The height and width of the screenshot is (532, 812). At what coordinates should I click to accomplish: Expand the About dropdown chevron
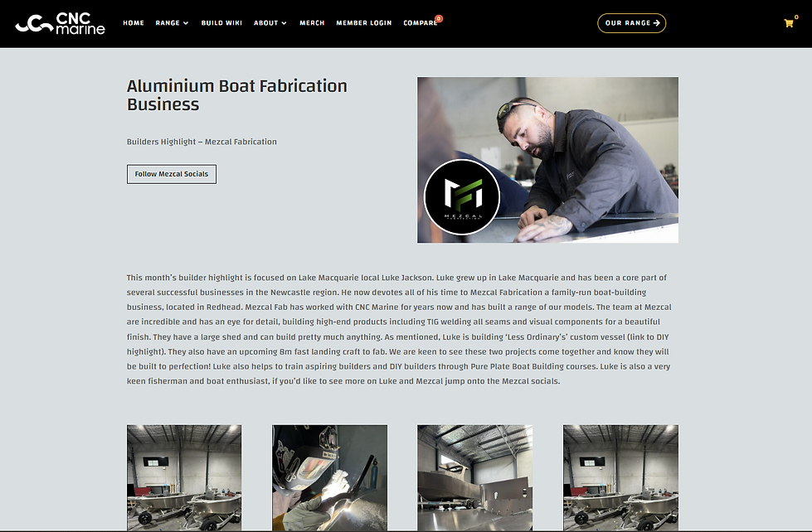click(284, 23)
